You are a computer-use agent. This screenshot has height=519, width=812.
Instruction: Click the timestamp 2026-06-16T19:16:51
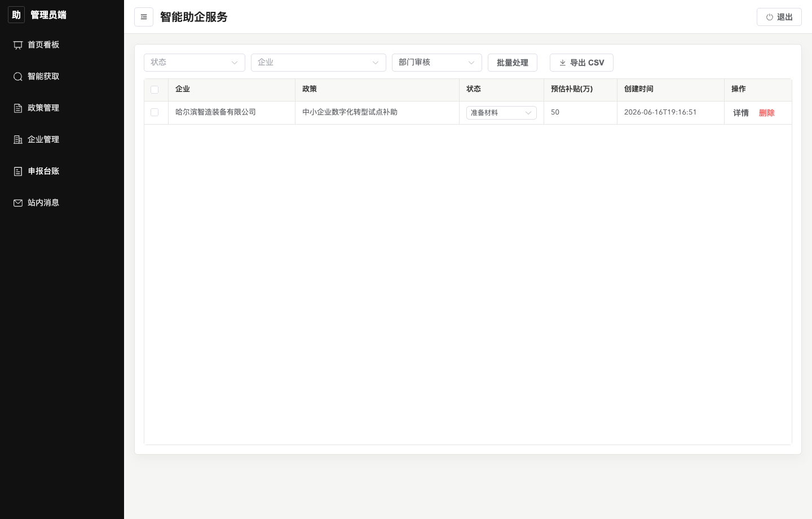(x=660, y=112)
